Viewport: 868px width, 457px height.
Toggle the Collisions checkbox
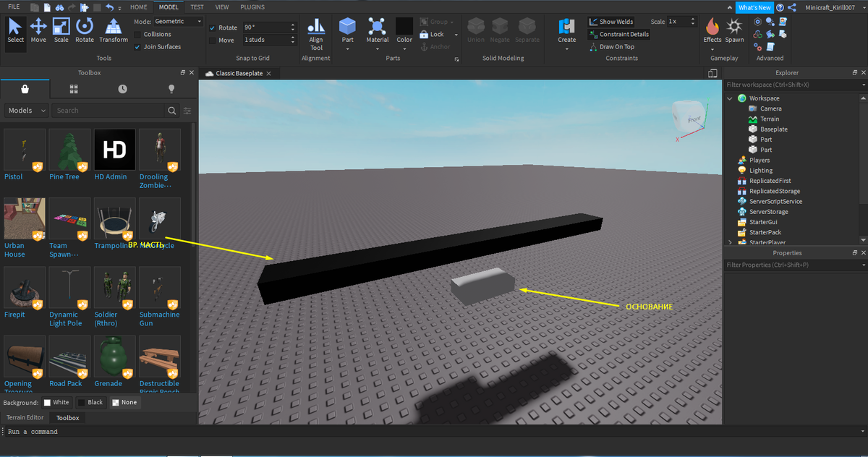coord(138,34)
